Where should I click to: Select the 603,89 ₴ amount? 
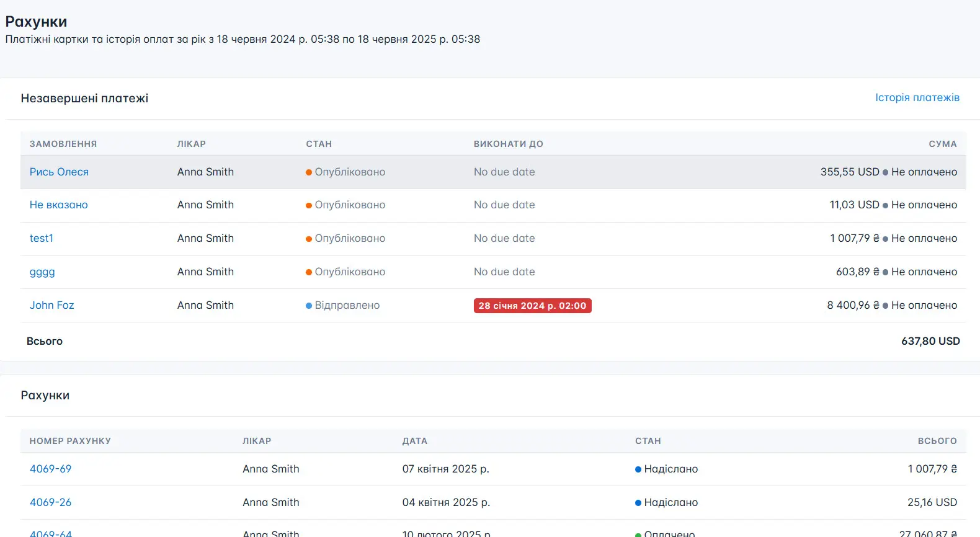point(858,272)
